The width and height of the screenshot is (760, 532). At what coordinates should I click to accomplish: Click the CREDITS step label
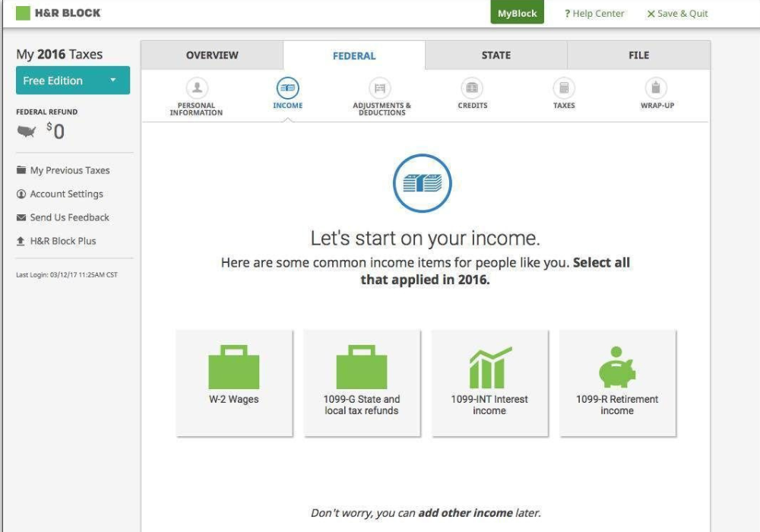tap(473, 106)
